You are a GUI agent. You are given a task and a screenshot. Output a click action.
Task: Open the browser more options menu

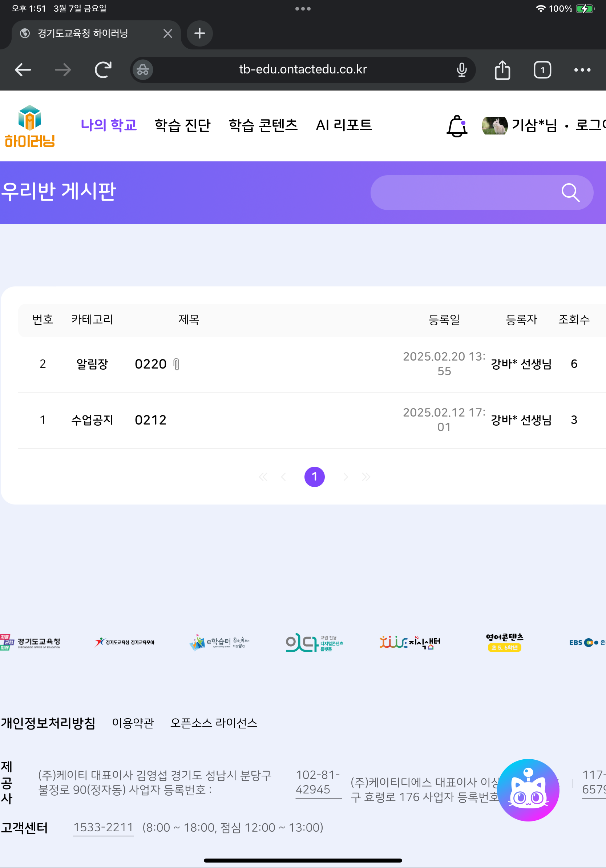pos(582,70)
